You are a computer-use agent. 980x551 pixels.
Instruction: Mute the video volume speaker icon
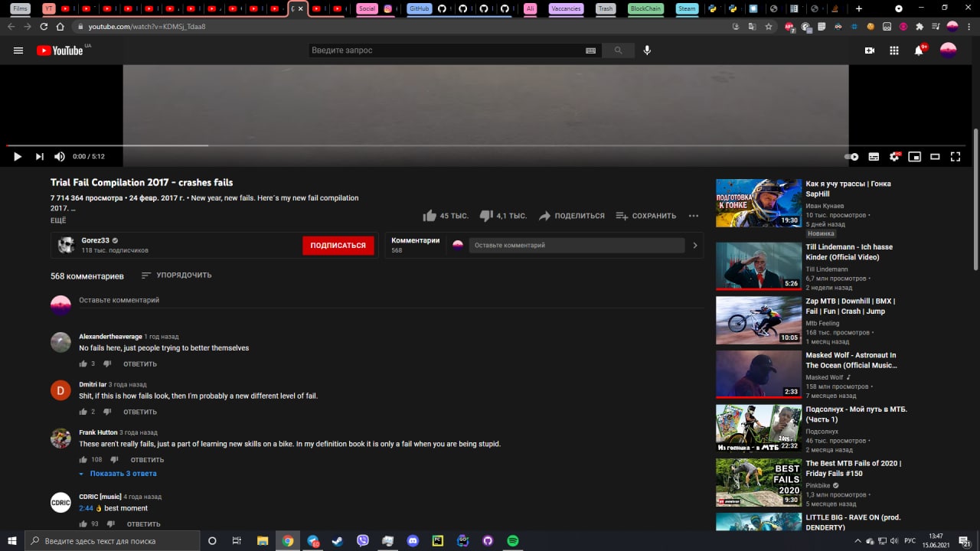60,156
